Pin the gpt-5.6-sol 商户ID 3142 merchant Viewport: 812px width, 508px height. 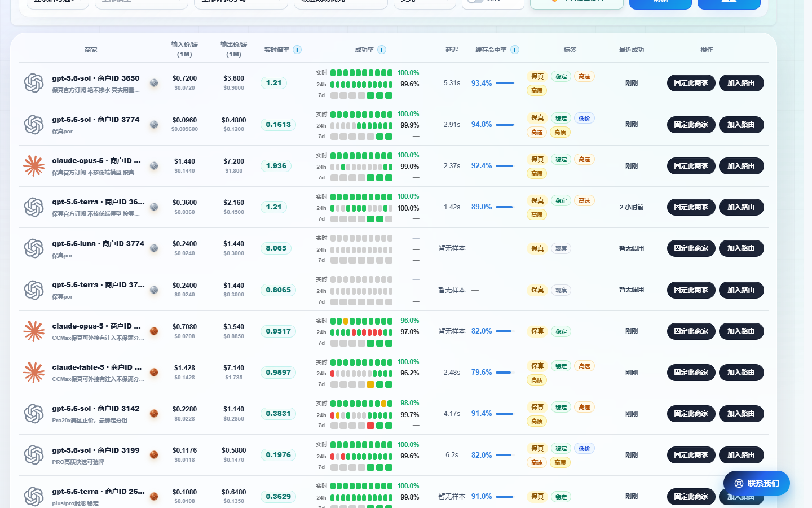691,414
